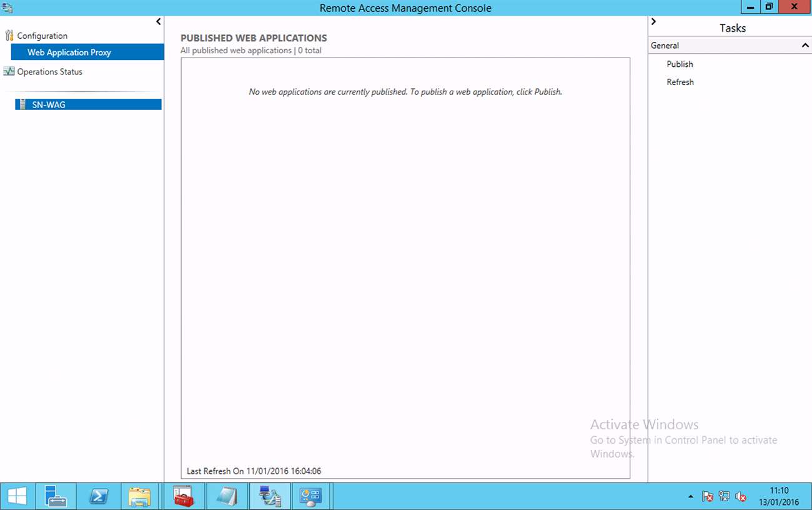The width and height of the screenshot is (812, 510).
Task: Restore down the console window
Action: click(769, 7)
